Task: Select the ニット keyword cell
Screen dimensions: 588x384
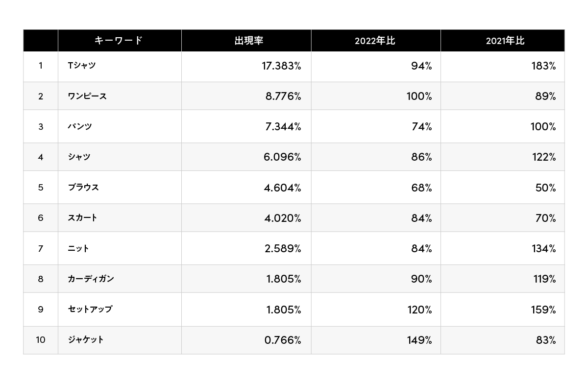Action: click(x=78, y=248)
